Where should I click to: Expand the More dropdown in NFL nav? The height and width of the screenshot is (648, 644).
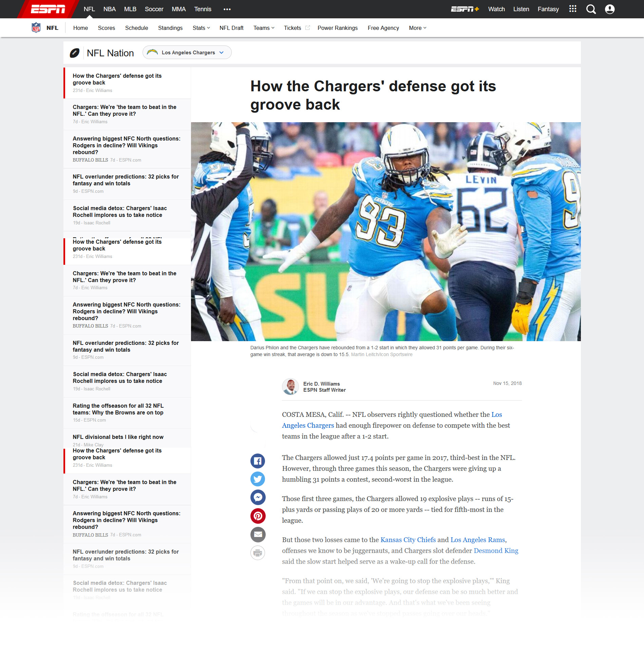(x=417, y=28)
